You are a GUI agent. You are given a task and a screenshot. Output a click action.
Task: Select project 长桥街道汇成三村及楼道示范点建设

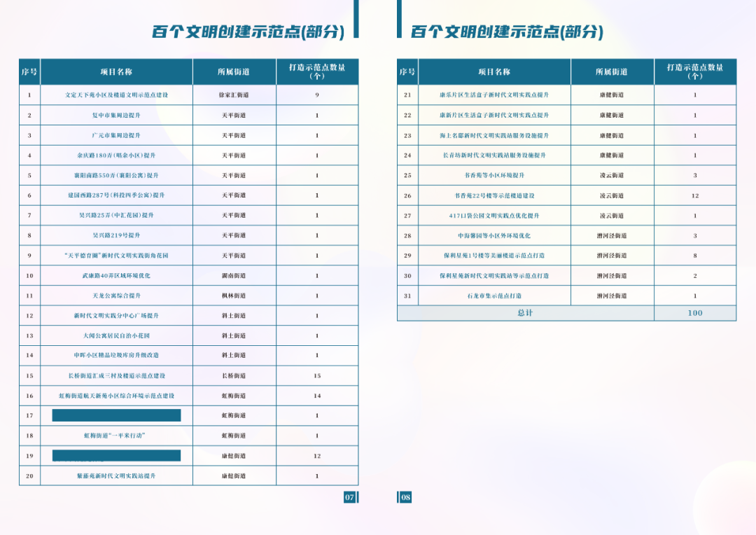click(116, 376)
